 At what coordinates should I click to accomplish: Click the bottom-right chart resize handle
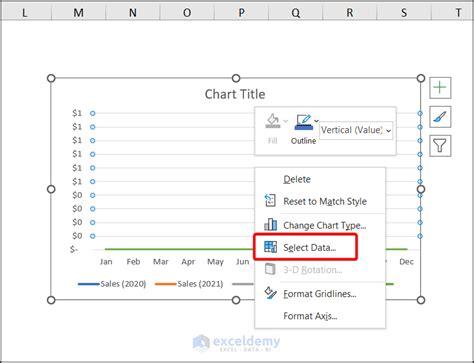coord(421,300)
